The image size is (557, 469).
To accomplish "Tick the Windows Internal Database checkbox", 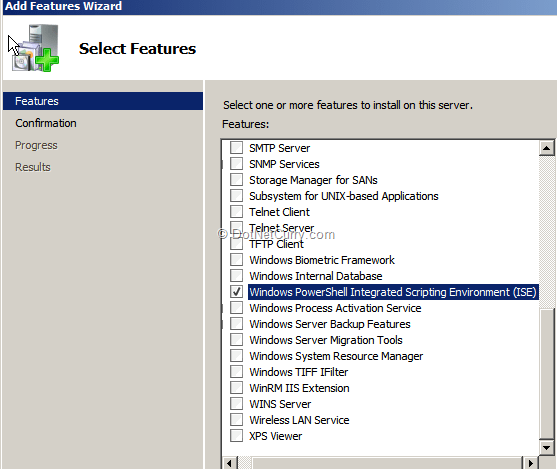I will pyautogui.click(x=236, y=276).
